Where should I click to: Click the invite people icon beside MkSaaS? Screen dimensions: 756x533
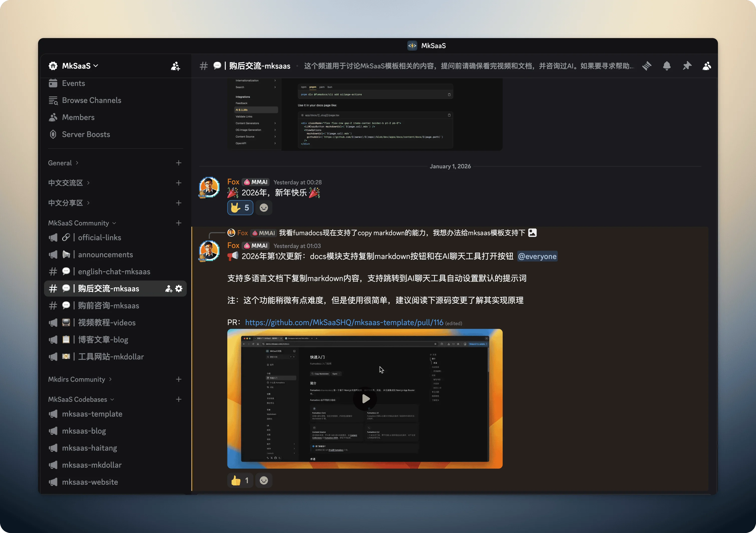pos(175,66)
